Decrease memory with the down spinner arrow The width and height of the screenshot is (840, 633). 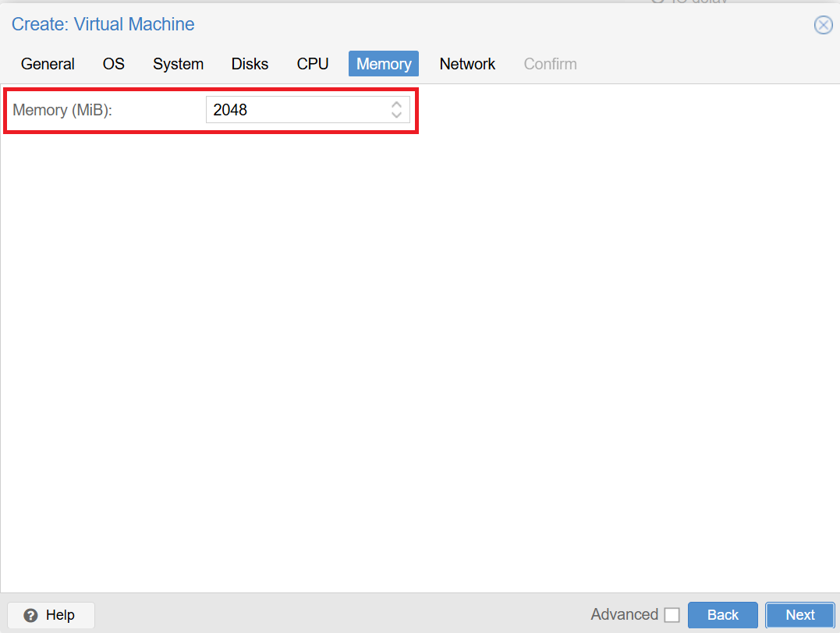point(396,115)
